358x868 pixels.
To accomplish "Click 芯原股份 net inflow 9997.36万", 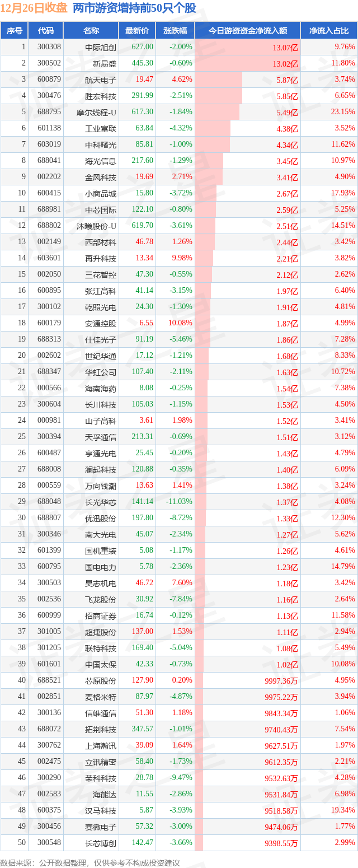I will (x=282, y=681).
